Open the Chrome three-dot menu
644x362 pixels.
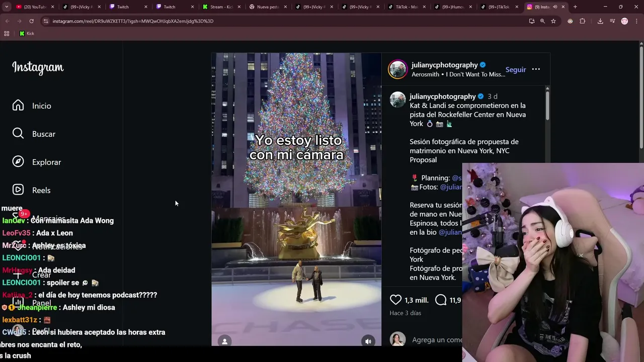[x=636, y=21]
